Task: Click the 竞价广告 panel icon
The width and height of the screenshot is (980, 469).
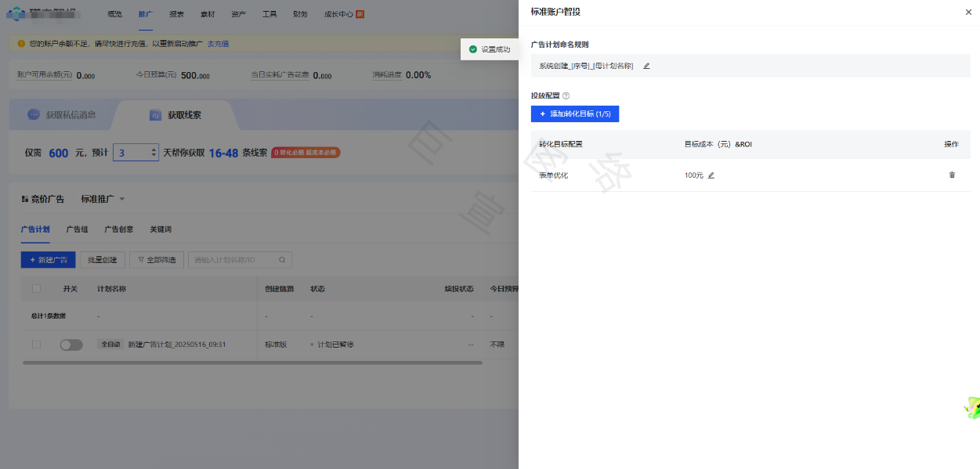Action: point(24,198)
